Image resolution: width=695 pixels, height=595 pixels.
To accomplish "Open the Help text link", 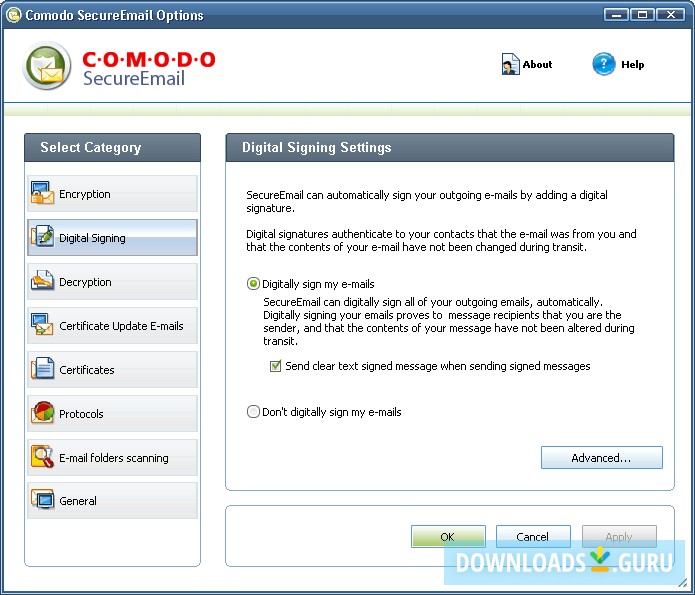I will tap(633, 64).
